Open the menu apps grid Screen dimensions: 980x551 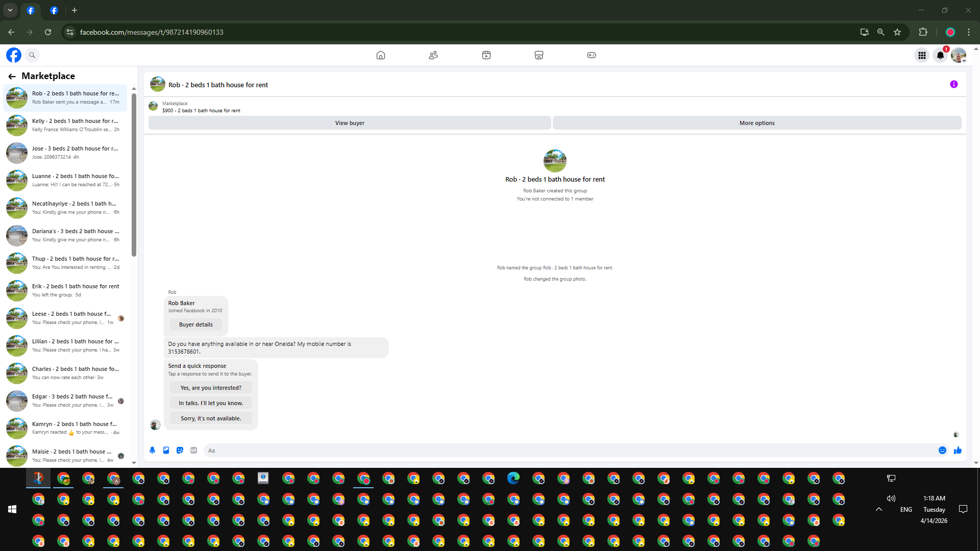click(x=922, y=55)
